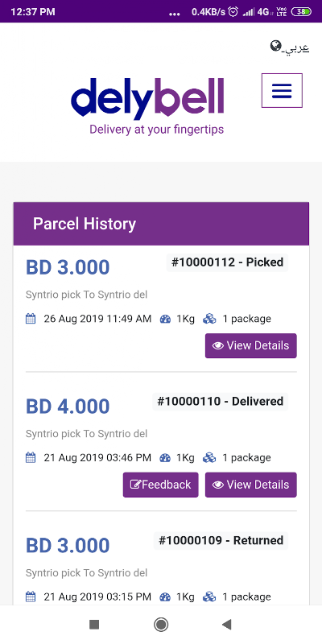Open the hamburger navigation menu
The width and height of the screenshot is (322, 644).
point(282,90)
